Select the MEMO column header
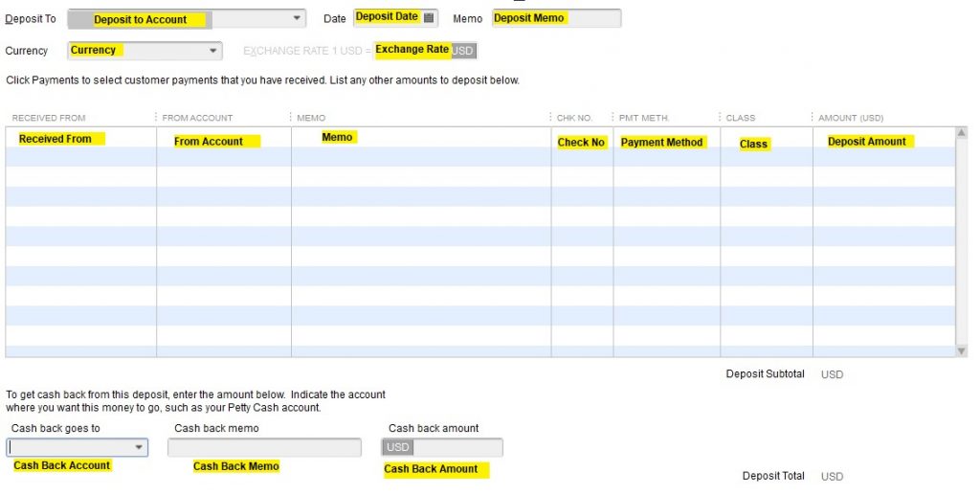The image size is (980, 495). [x=311, y=118]
